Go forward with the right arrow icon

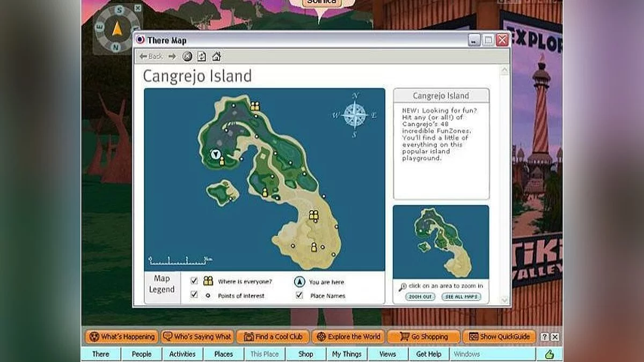pyautogui.click(x=172, y=56)
